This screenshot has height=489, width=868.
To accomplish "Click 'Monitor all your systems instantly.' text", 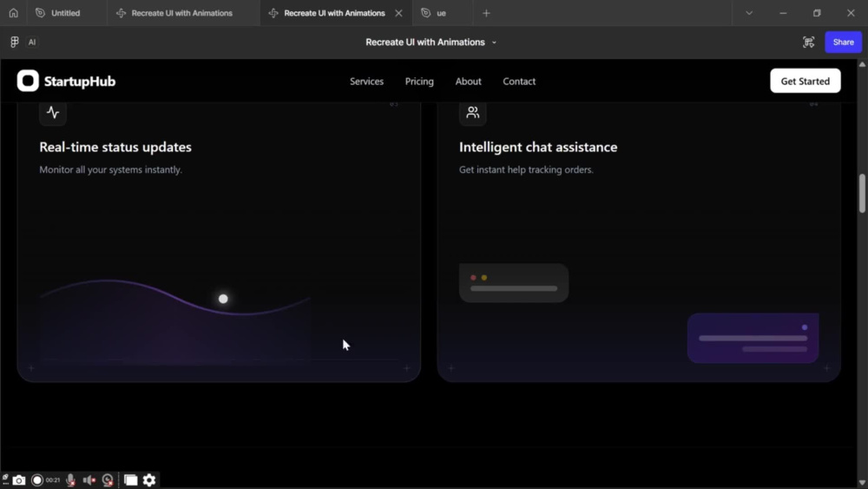I will (x=111, y=169).
